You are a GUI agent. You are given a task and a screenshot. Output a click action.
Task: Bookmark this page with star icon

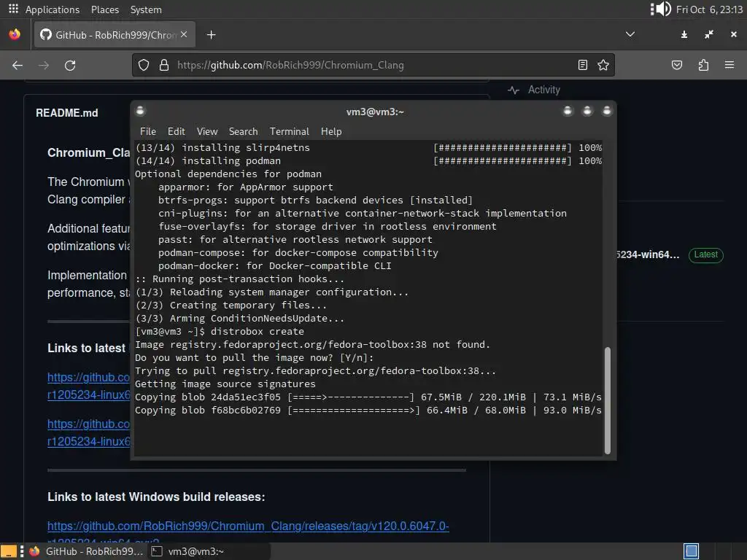point(603,65)
